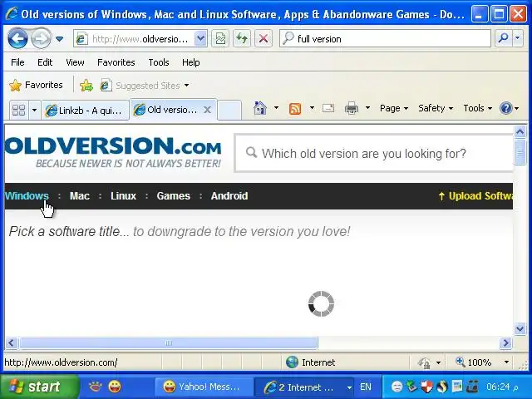This screenshot has width=532, height=399.
Task: Click the vertical scrollbar up arrow
Action: click(x=520, y=131)
